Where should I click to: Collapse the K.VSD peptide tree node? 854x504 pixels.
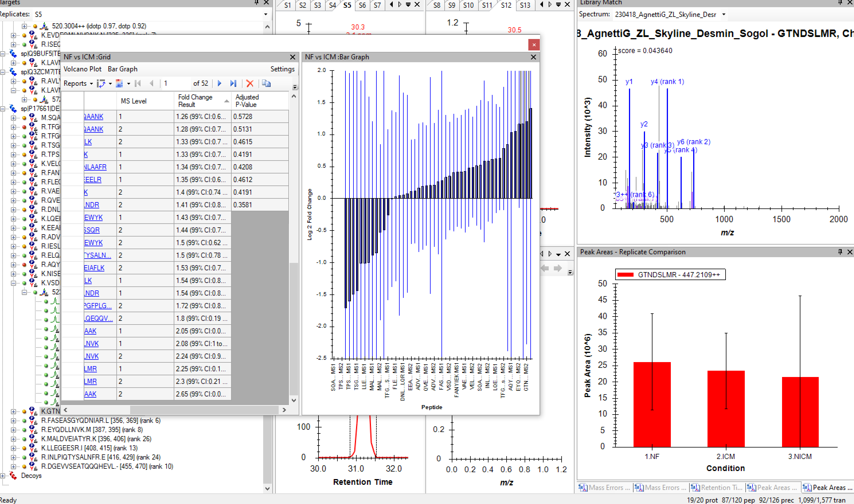[x=13, y=283]
